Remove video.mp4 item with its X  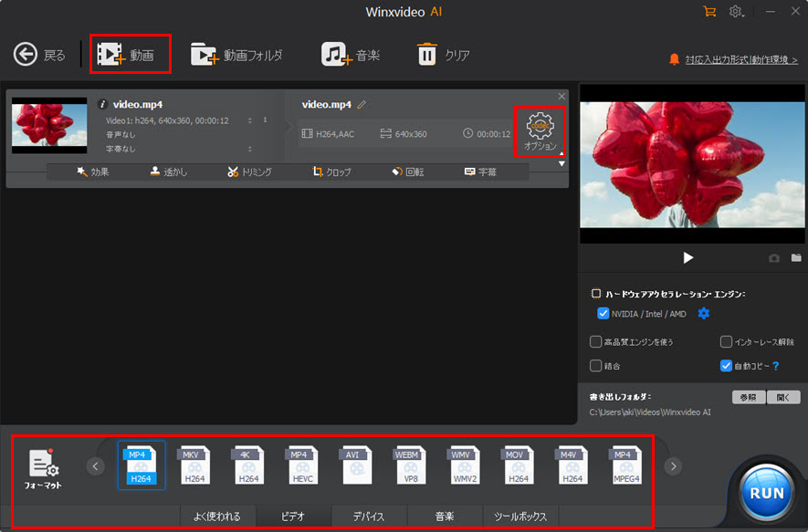(561, 97)
